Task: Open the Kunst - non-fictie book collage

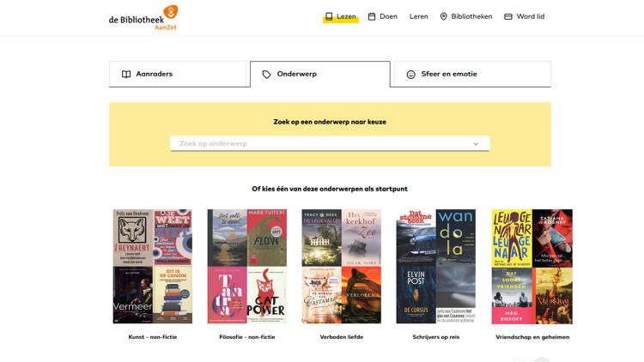Action: (153, 266)
